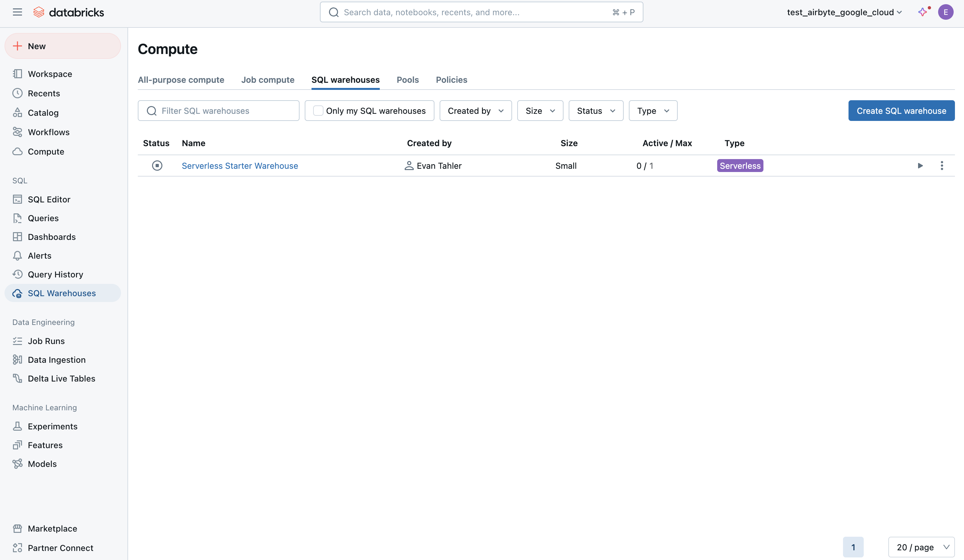Expand the Created by filter dropdown
This screenshot has height=560, width=964.
click(476, 111)
